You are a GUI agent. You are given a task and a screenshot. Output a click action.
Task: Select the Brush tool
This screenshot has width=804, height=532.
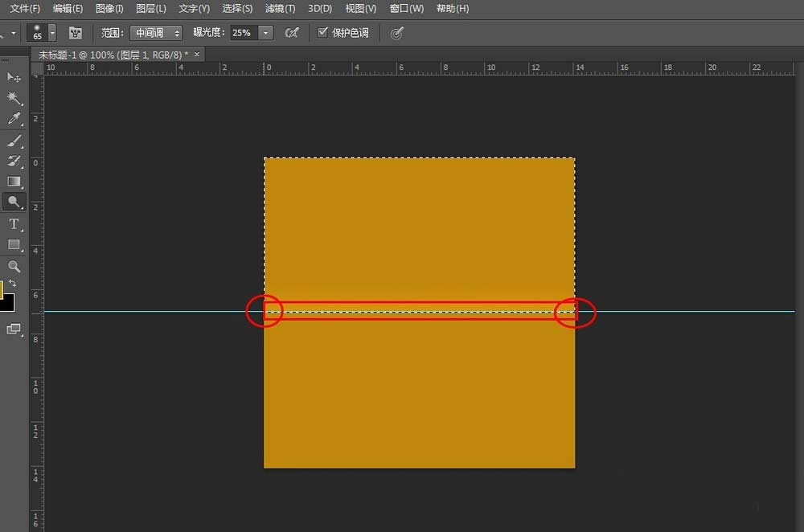[14, 141]
